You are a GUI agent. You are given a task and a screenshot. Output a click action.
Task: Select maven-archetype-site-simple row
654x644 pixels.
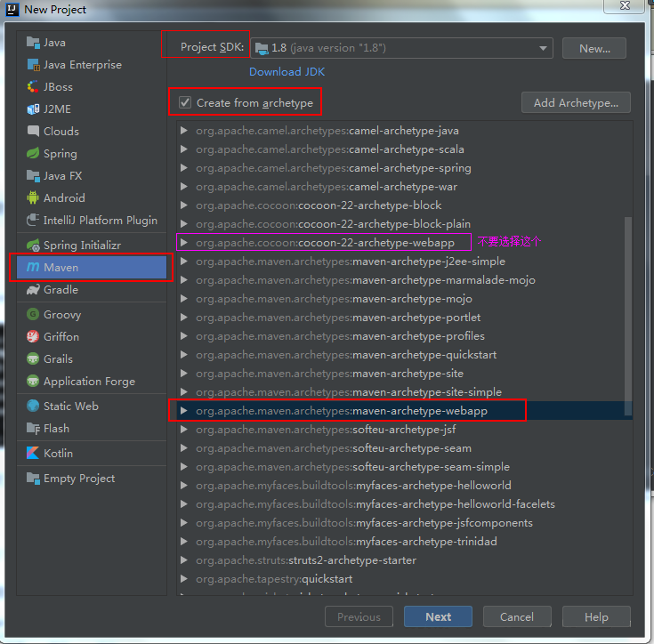[404, 391]
